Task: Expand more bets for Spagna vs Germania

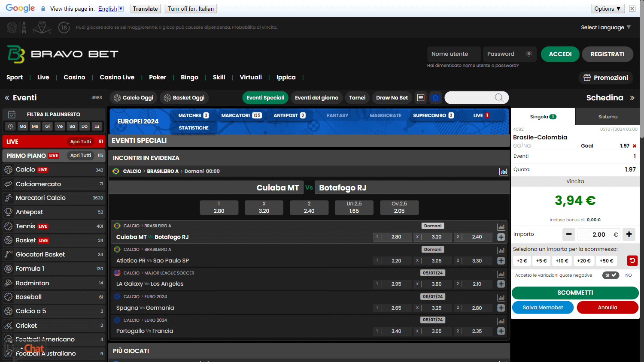Action: [501, 308]
